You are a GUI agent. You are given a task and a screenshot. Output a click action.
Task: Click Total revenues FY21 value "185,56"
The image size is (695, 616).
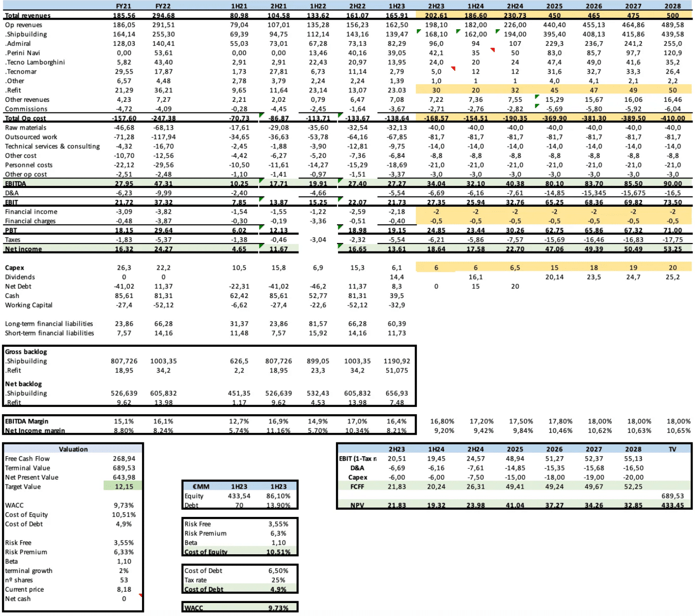point(124,16)
